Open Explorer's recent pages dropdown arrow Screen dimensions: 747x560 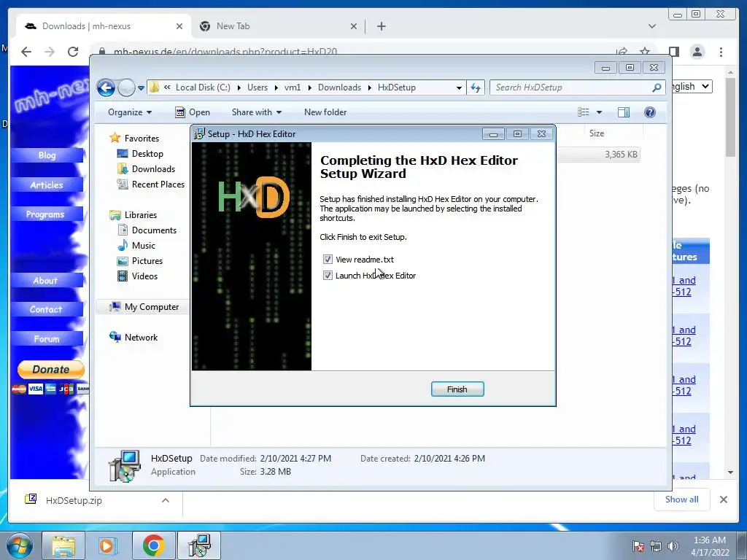(141, 87)
